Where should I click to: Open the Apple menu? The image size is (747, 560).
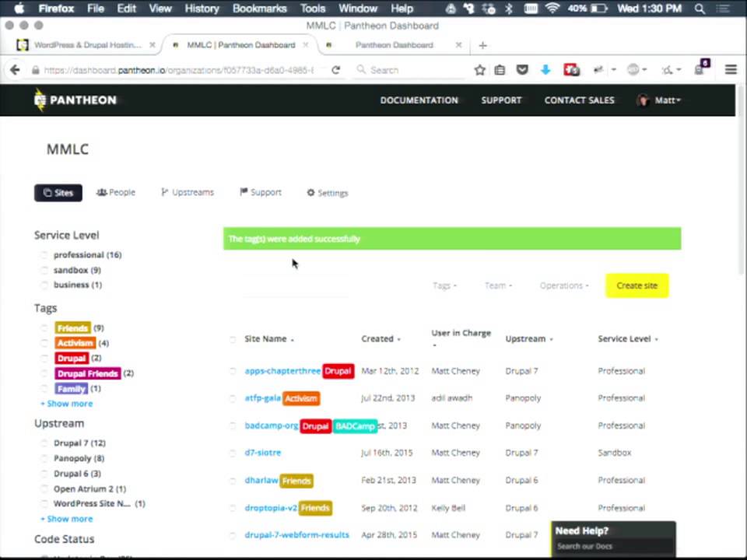pos(19,9)
